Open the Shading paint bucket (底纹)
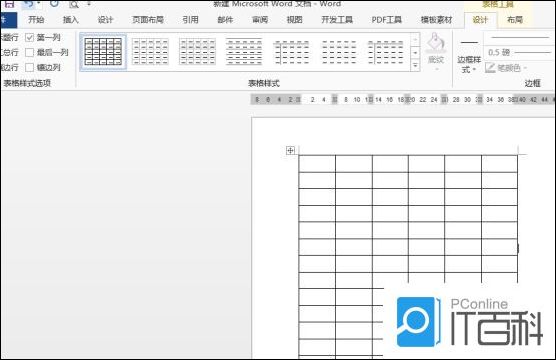 [436, 51]
